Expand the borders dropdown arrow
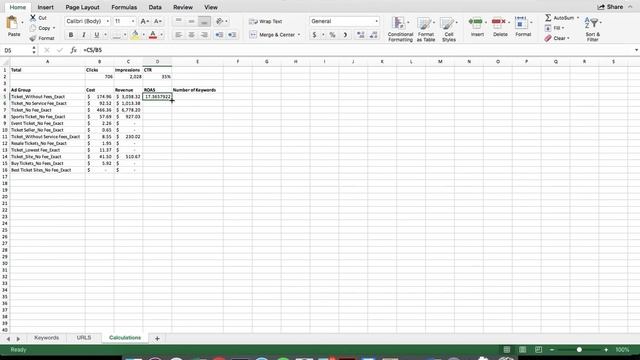The image size is (640, 360). pos(125,35)
